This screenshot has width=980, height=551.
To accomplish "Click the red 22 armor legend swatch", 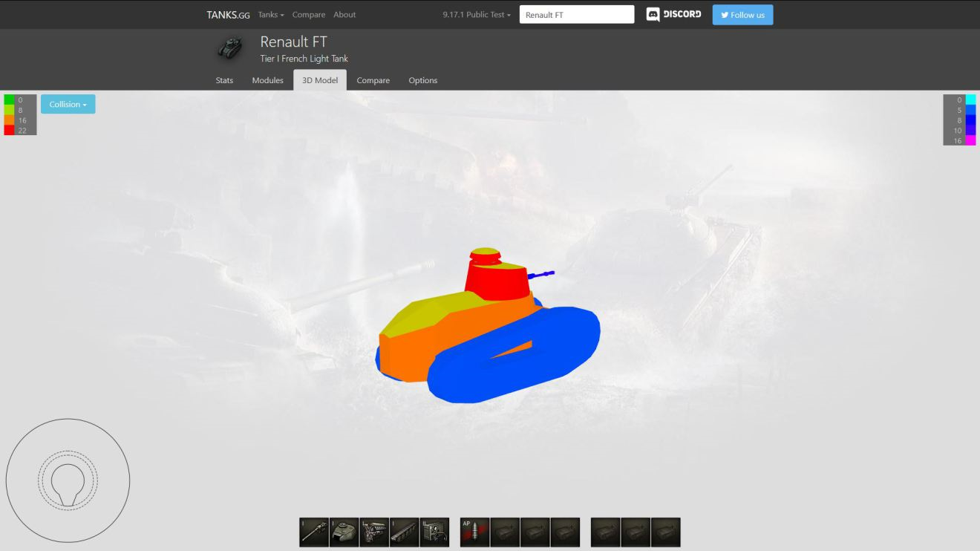I will 9,130.
